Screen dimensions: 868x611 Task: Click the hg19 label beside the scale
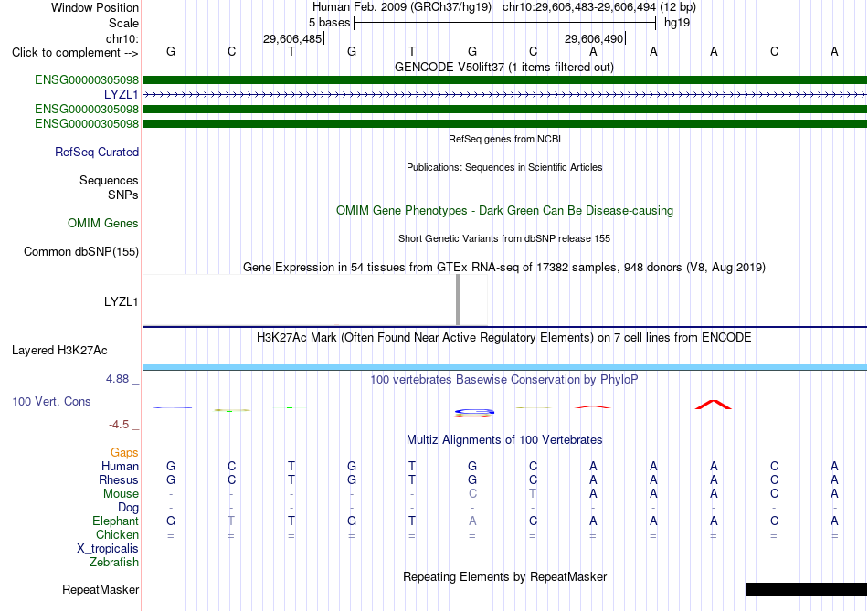tap(677, 23)
